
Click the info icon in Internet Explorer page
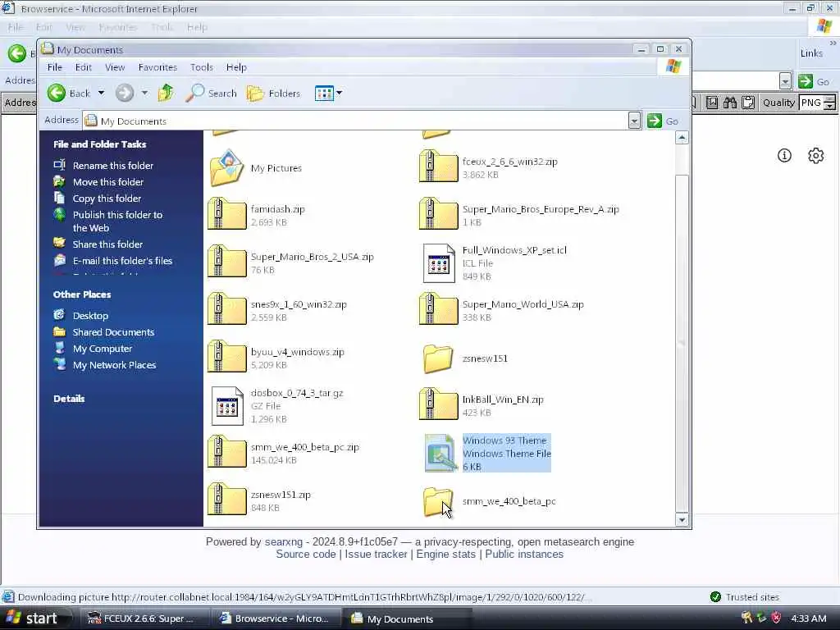pos(784,155)
